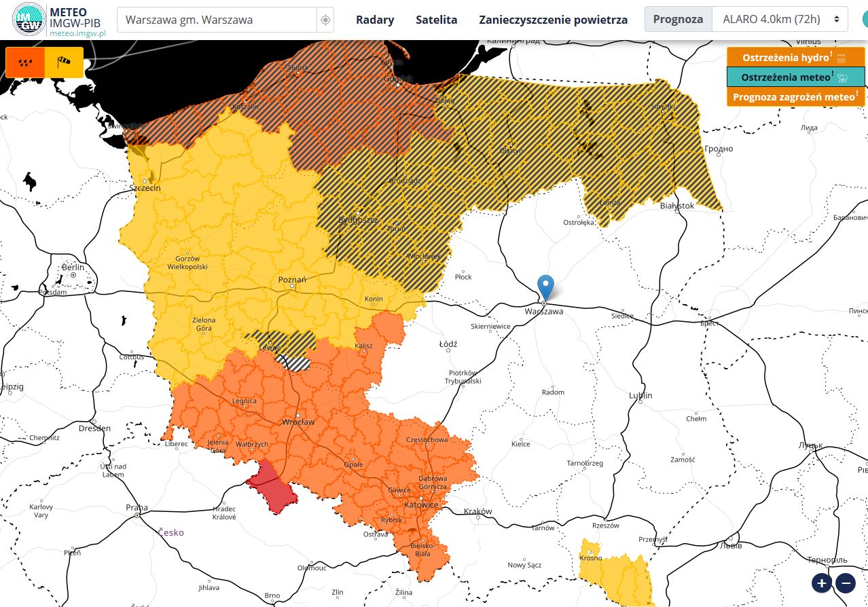The height and width of the screenshot is (607, 868).
Task: Click the Siedlce city label
Action: [622, 316]
